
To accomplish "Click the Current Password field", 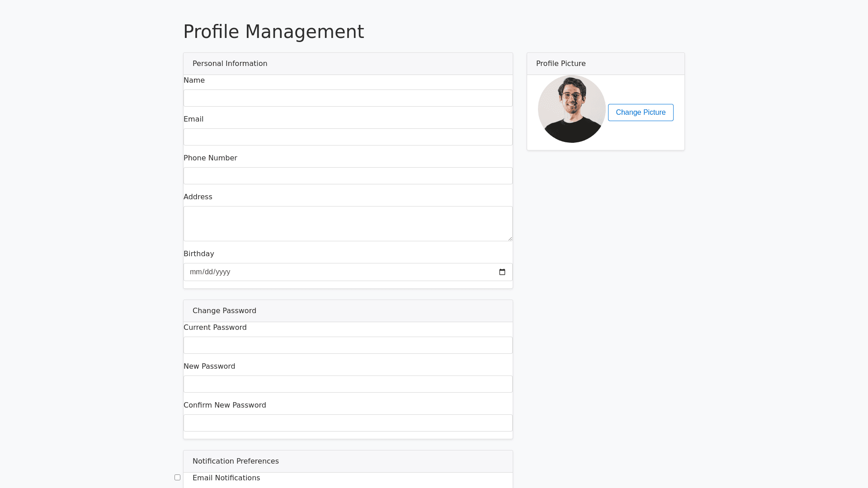I will click(x=348, y=345).
